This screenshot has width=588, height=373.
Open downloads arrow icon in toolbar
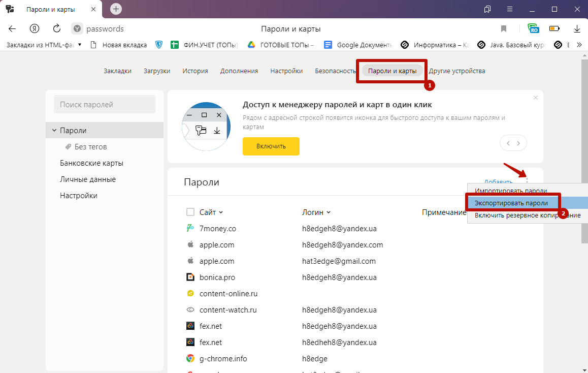(577, 28)
